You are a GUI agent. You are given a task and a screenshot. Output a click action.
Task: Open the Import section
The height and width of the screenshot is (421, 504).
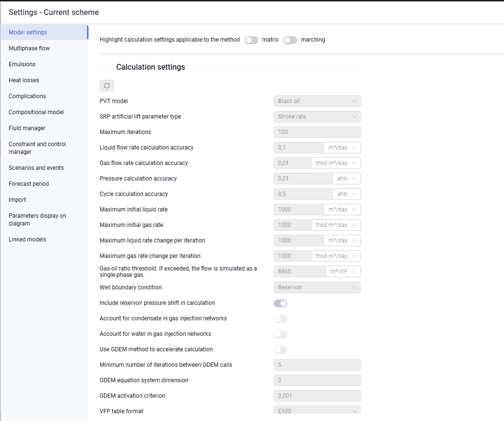(x=44, y=200)
